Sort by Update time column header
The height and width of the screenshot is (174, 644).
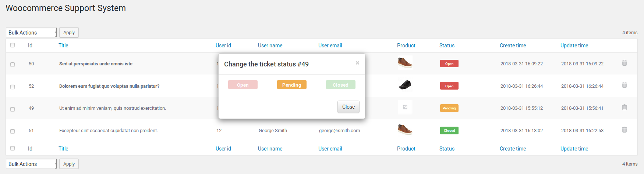(574, 46)
